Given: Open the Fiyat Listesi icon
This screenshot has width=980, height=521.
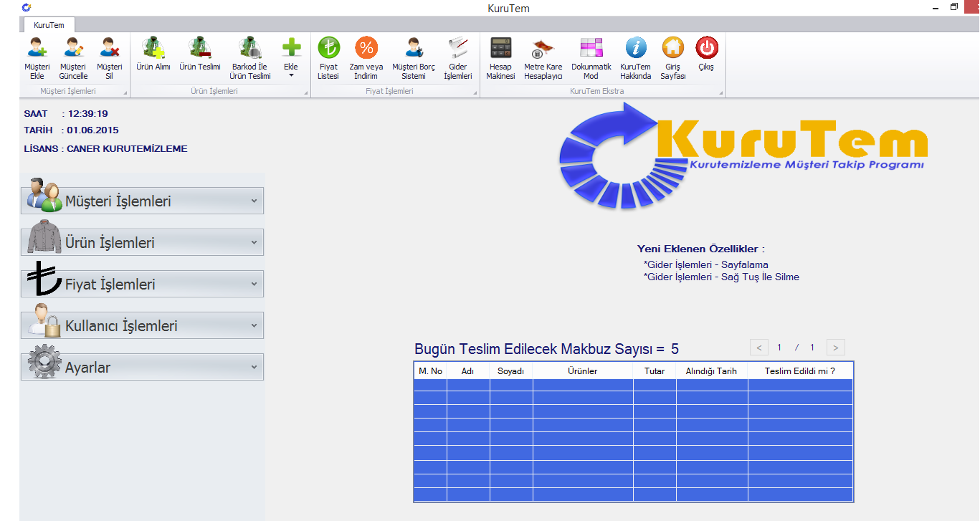Looking at the screenshot, I should (329, 49).
